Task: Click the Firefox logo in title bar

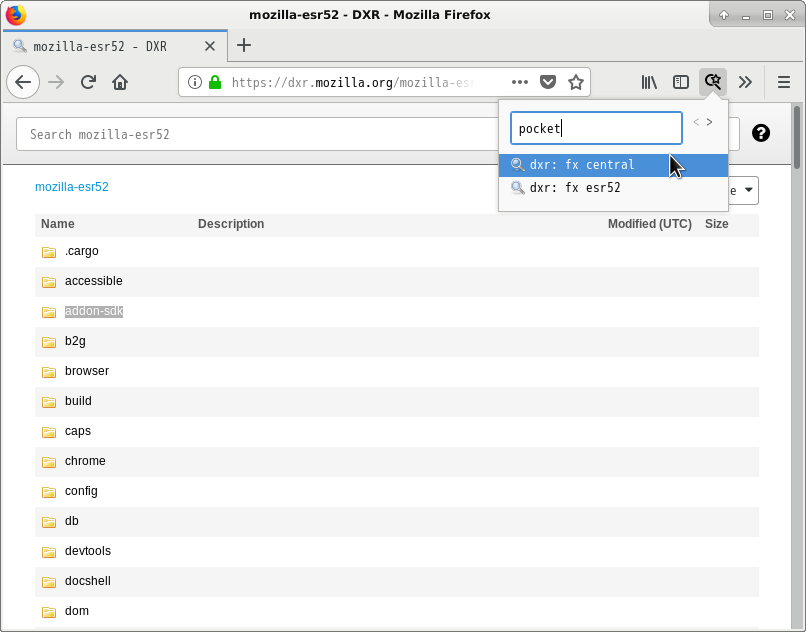Action: [x=15, y=14]
